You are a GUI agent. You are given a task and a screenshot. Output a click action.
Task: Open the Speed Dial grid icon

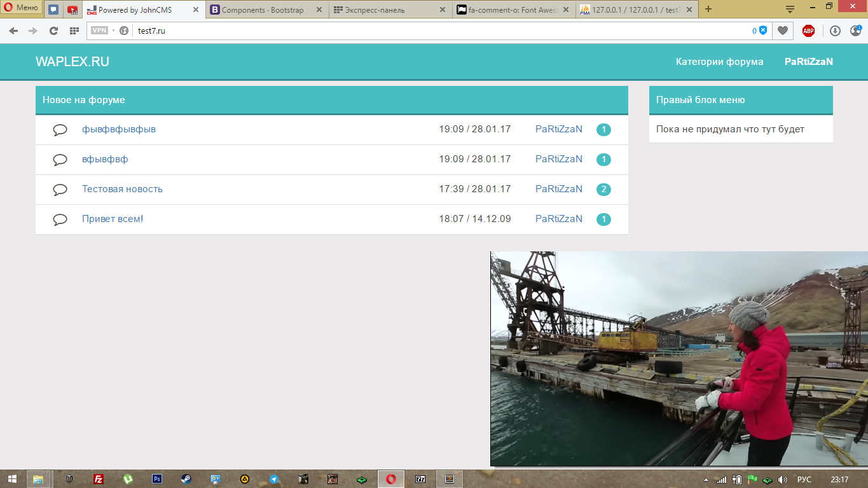[74, 31]
